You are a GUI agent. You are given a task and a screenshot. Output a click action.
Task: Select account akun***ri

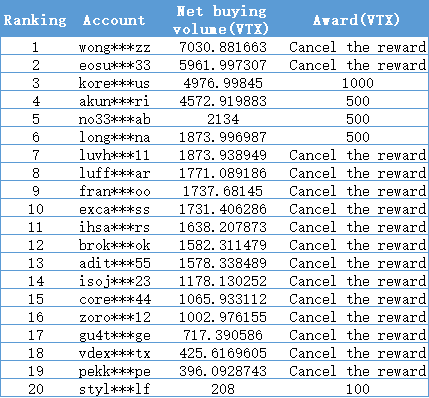click(x=114, y=101)
